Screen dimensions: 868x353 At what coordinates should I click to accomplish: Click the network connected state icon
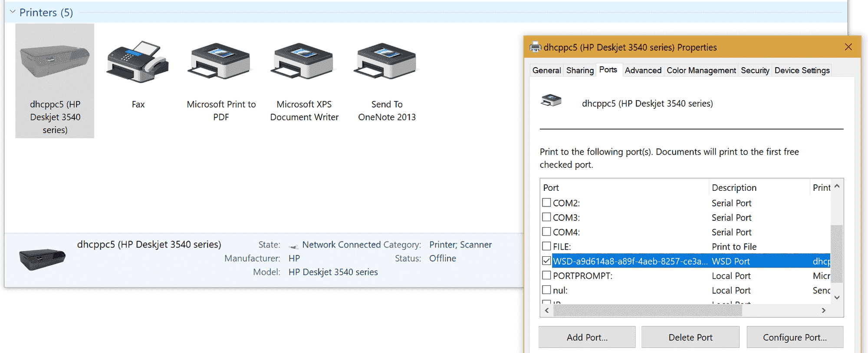click(293, 246)
